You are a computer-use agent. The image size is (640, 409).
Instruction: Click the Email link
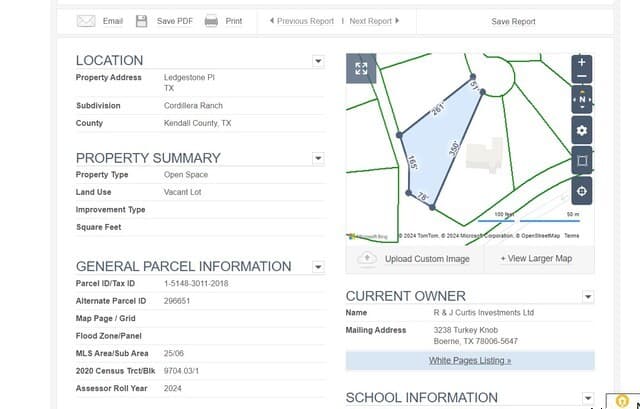[x=113, y=21]
